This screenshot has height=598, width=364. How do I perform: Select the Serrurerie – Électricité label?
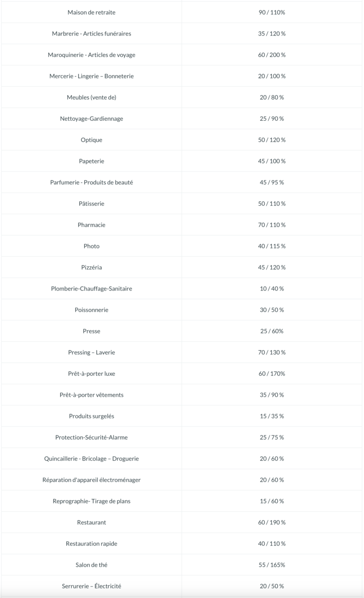tap(91, 586)
